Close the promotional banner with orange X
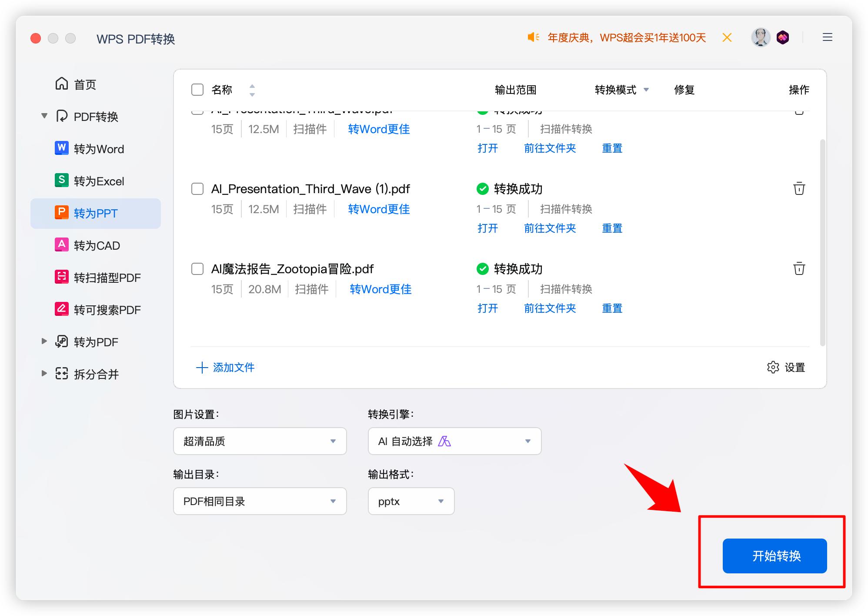 pyautogui.click(x=727, y=38)
